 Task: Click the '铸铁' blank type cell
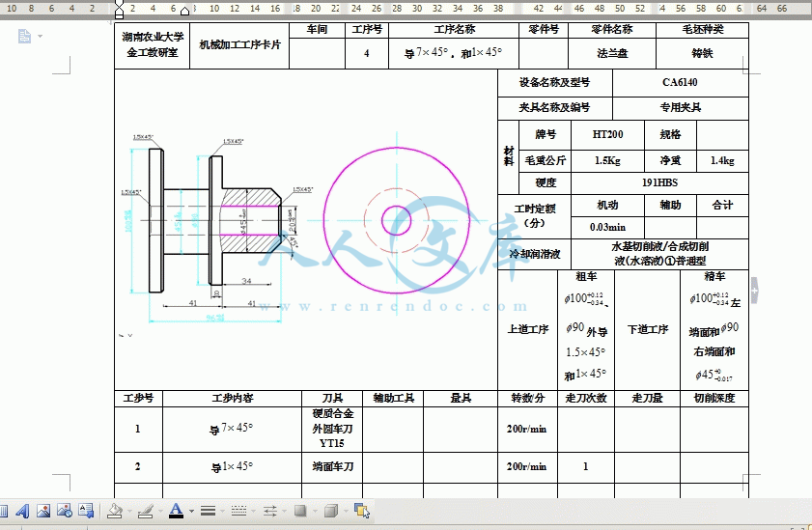702,53
